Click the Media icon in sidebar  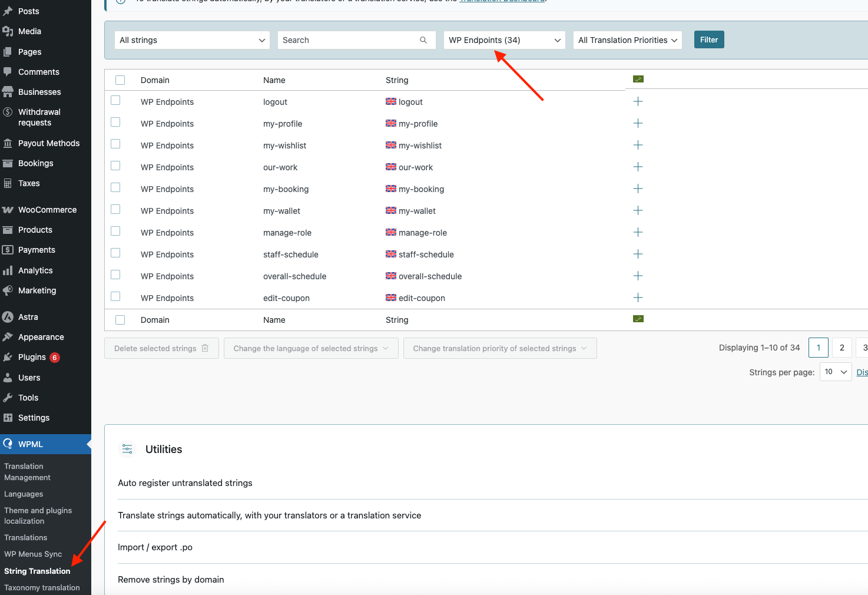point(8,31)
